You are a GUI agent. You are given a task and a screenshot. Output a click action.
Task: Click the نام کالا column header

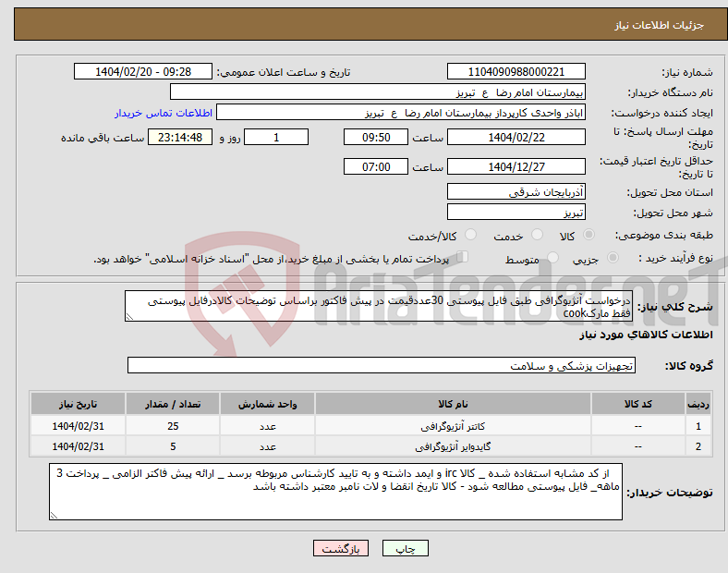coord(453,404)
